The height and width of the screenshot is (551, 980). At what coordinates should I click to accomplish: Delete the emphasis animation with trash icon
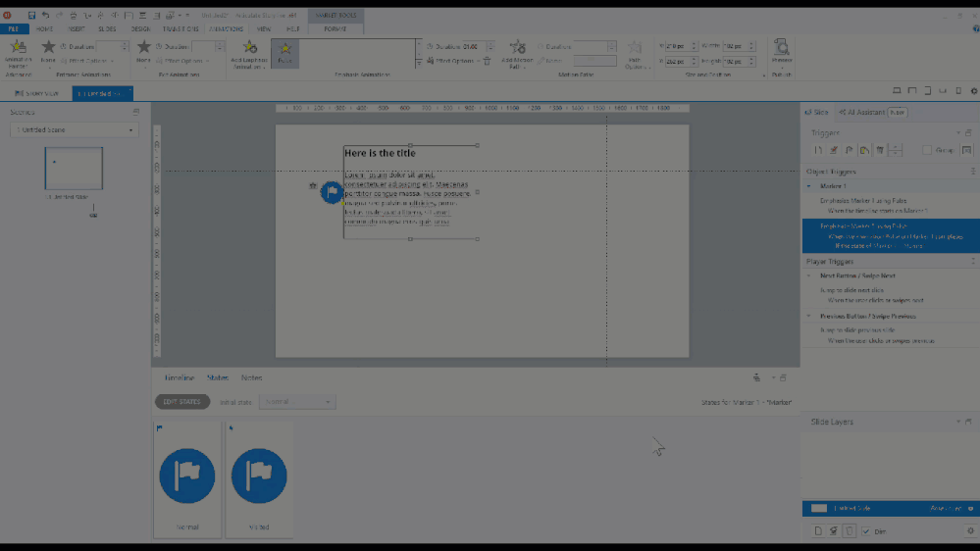coord(487,61)
